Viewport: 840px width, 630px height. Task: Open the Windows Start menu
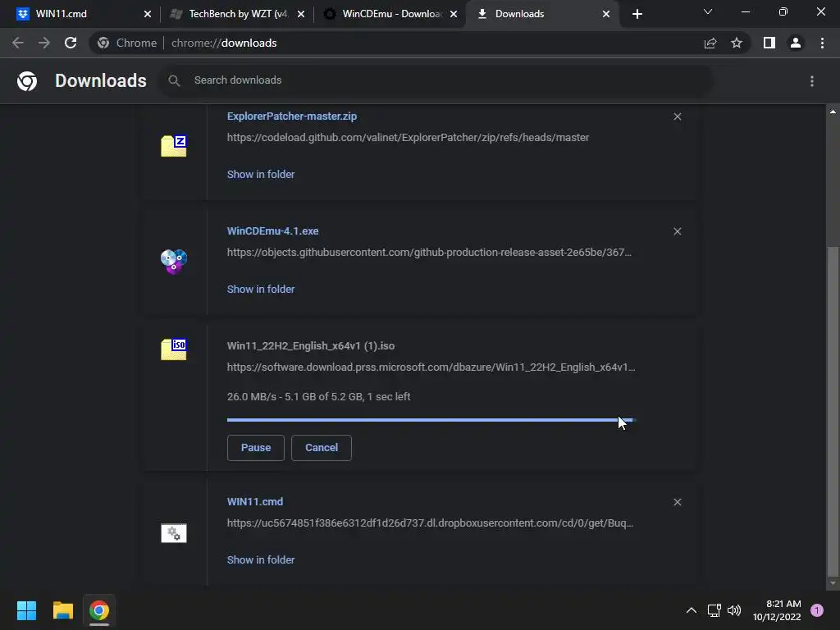tap(26, 610)
